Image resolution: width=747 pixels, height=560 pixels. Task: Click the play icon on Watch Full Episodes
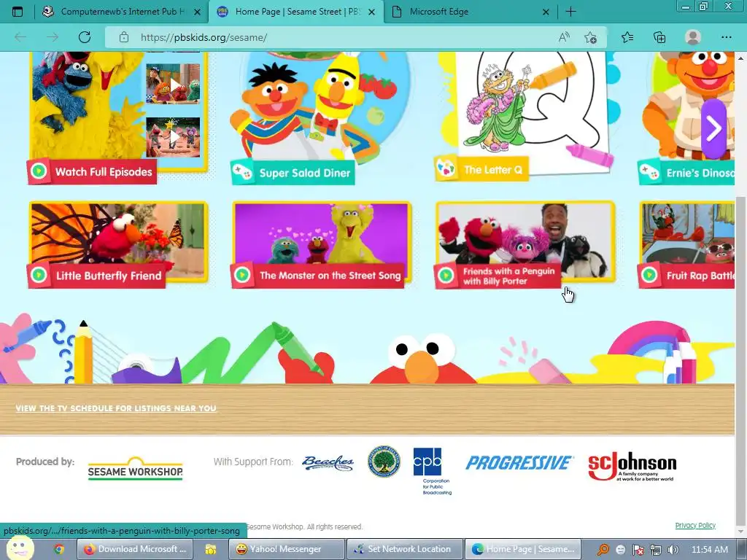pos(39,171)
